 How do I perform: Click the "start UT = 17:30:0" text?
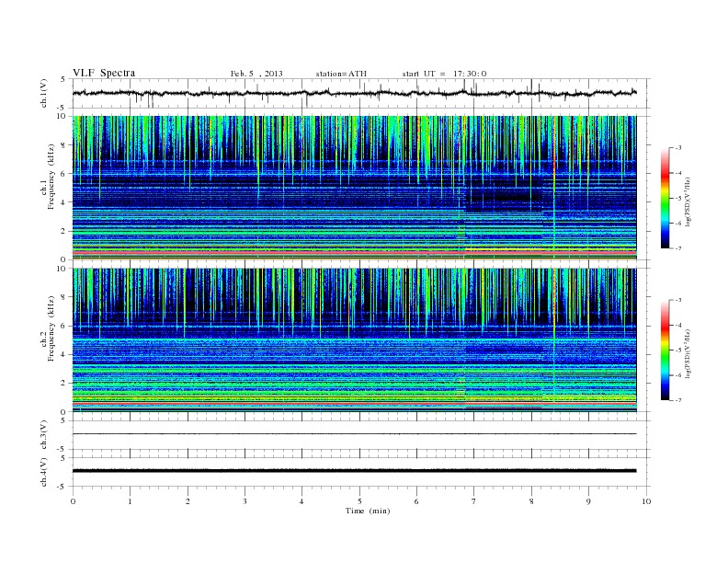pos(444,74)
